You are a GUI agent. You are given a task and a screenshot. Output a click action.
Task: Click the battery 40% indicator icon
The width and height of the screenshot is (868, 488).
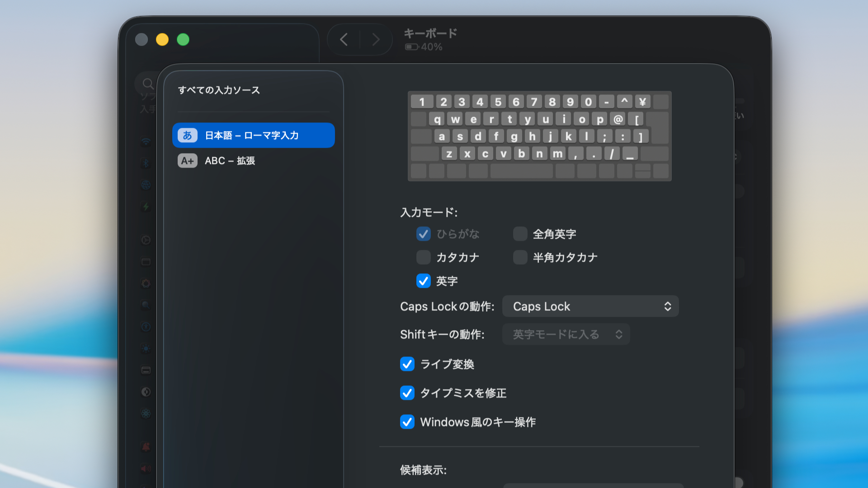click(x=411, y=47)
